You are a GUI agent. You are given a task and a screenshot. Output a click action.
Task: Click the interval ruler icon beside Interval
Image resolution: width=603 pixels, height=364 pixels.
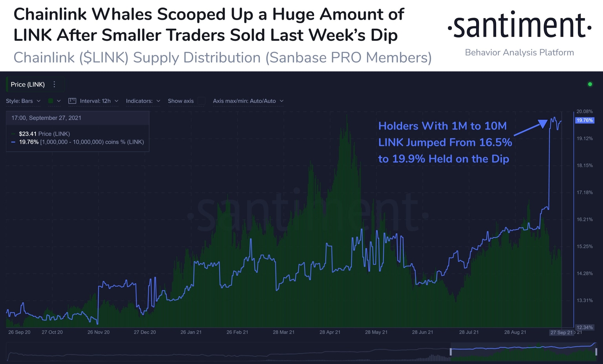click(72, 101)
